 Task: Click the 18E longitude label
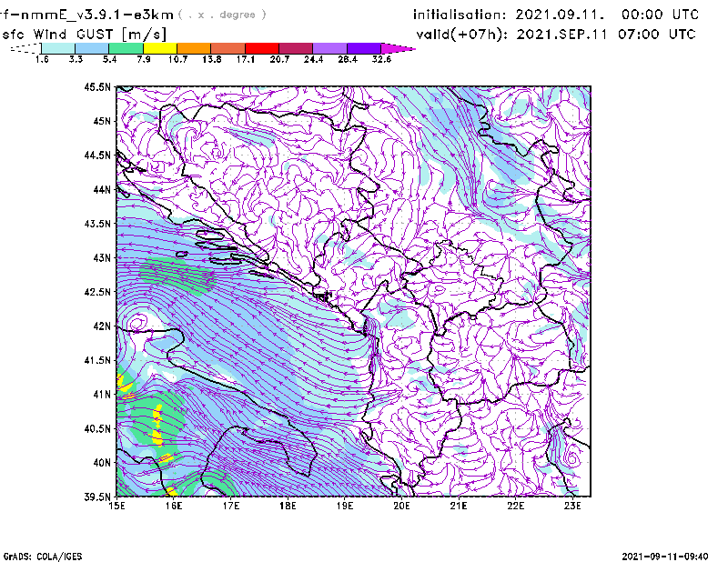click(x=288, y=506)
